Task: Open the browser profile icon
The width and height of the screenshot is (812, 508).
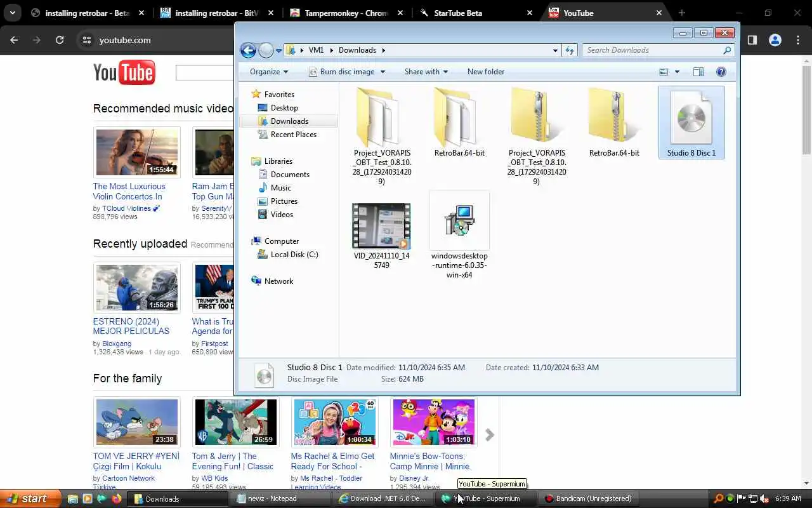Action: (775, 40)
